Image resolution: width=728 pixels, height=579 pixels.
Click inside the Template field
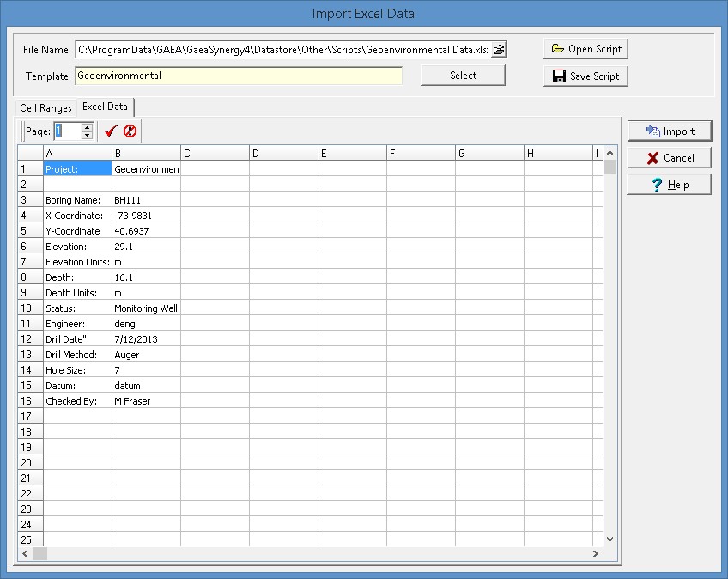[239, 76]
